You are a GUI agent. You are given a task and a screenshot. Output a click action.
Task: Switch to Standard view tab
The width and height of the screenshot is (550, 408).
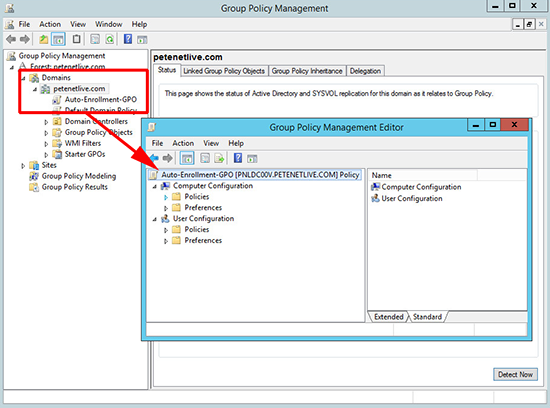pyautogui.click(x=427, y=317)
